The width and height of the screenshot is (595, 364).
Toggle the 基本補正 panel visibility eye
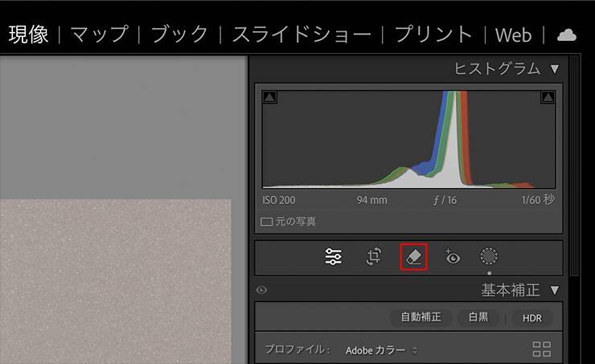click(261, 290)
